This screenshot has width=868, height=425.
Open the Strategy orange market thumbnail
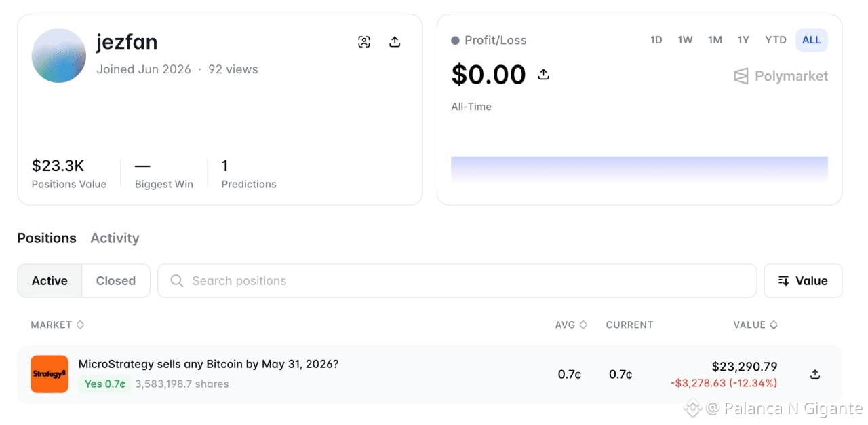pos(50,374)
